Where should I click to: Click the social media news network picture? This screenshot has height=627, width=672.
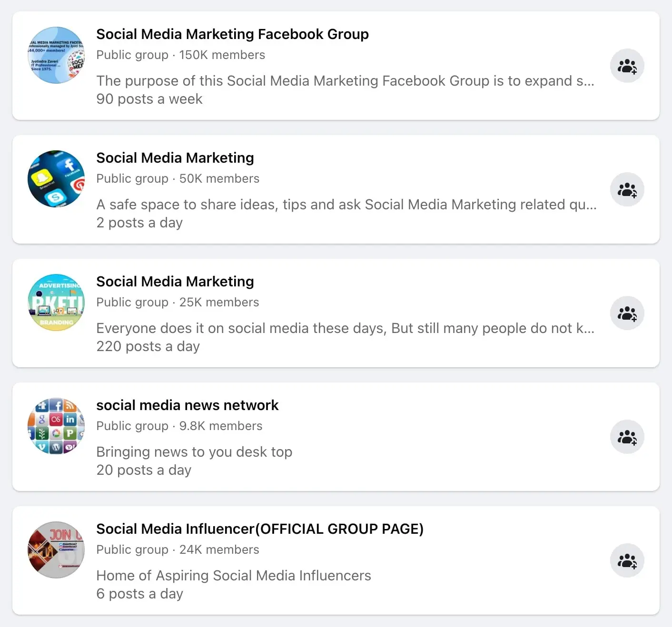[56, 426]
